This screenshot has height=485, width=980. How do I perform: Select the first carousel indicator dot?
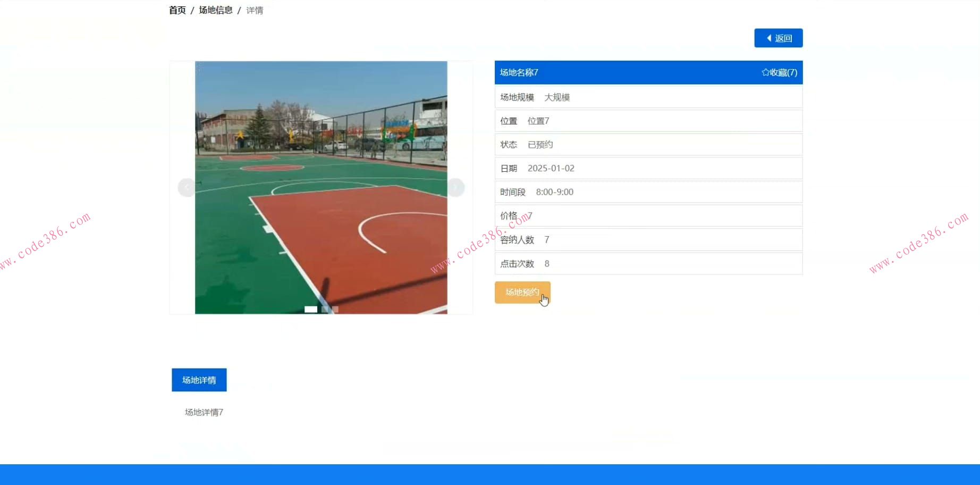tap(311, 308)
